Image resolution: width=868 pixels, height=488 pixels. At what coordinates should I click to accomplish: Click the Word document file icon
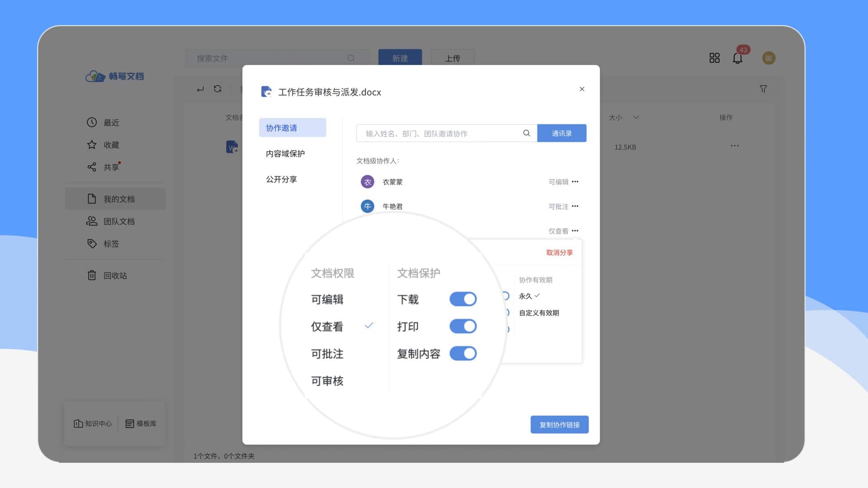232,147
